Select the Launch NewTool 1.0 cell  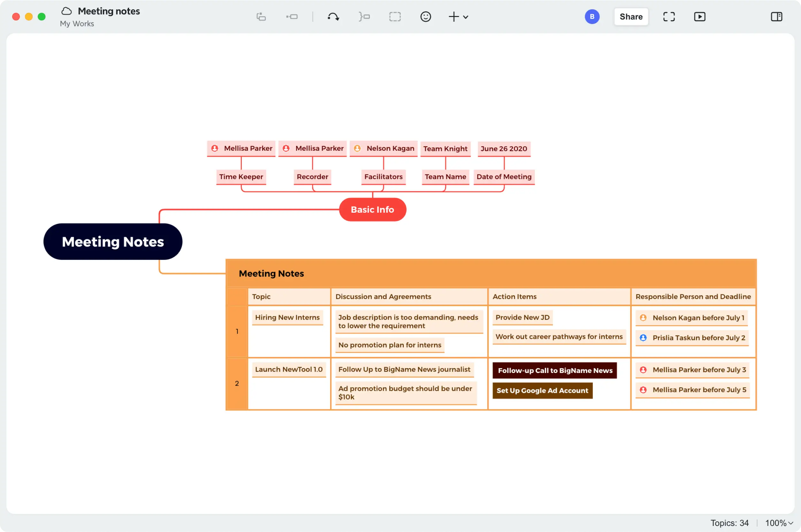tap(289, 369)
